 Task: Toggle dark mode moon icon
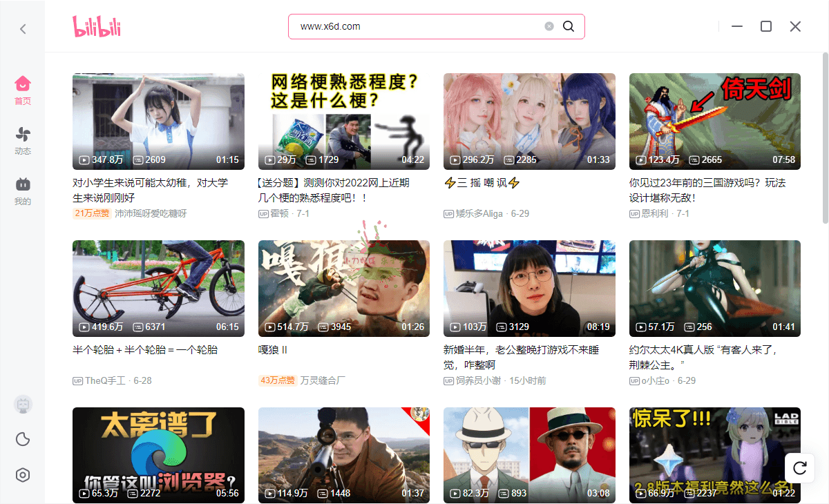[23, 439]
